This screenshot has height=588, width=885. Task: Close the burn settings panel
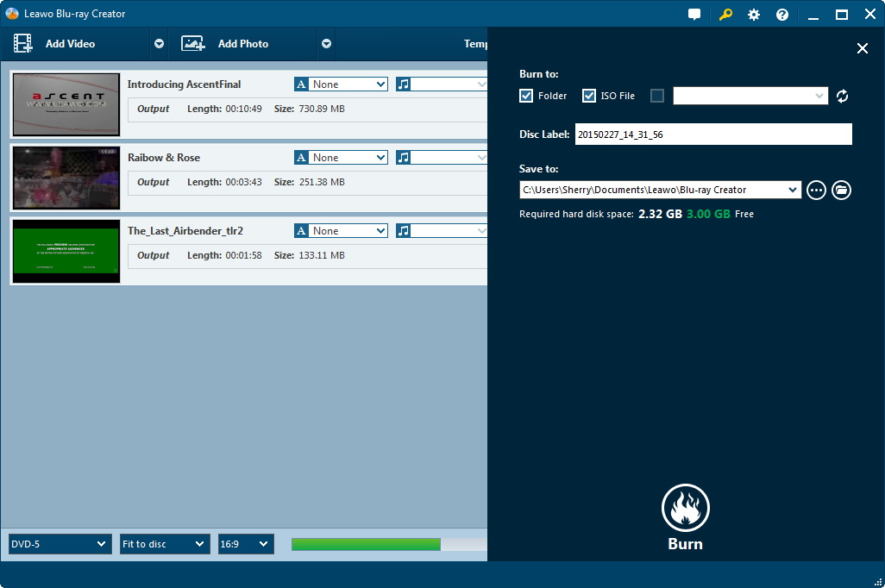[862, 48]
